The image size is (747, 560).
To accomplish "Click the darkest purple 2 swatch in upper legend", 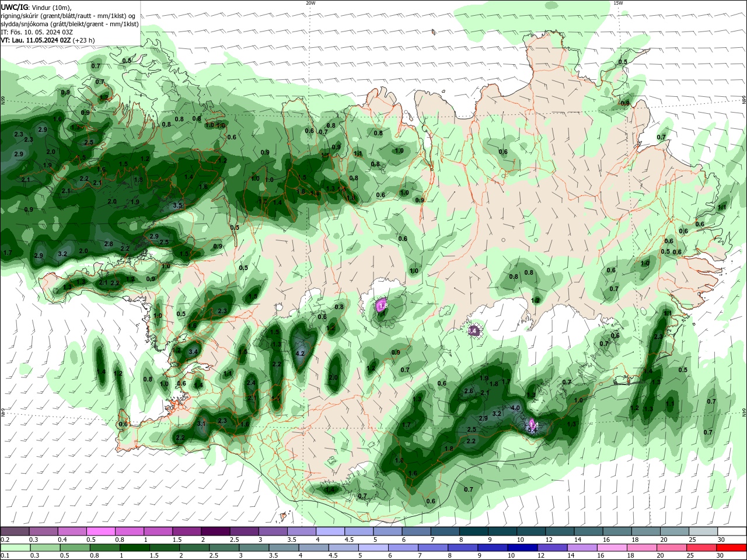I will point(215,531).
